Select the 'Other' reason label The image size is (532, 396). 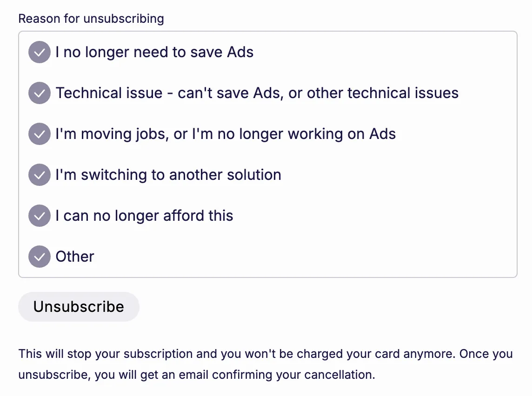[x=75, y=257]
